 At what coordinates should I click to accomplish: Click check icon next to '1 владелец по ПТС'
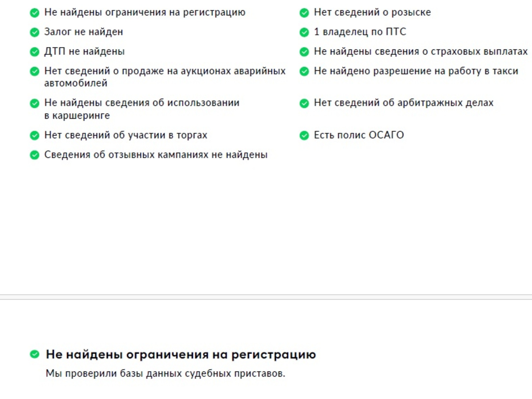pos(304,32)
